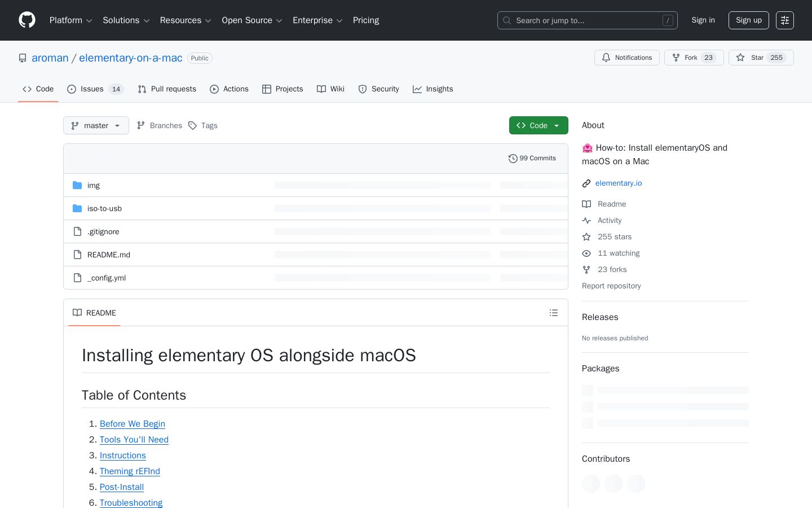This screenshot has height=508, width=812.
Task: Click the .gitignore file icon
Action: (77, 231)
